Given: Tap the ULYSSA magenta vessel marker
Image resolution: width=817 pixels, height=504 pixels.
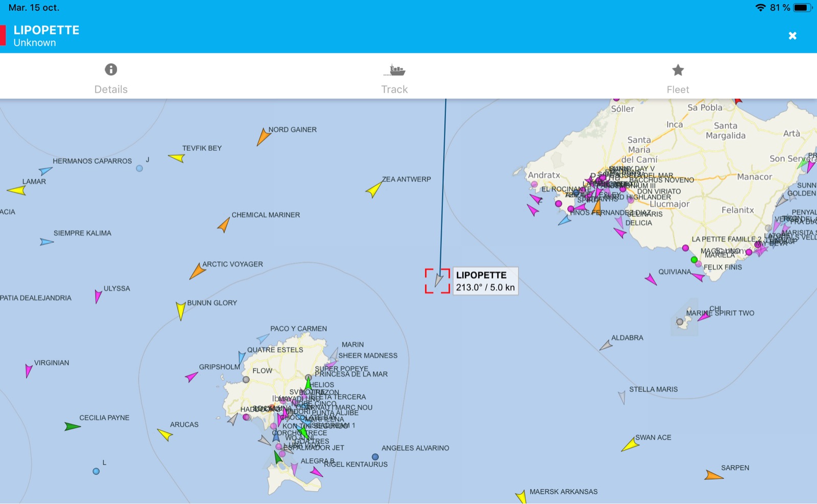Looking at the screenshot, I should [98, 296].
